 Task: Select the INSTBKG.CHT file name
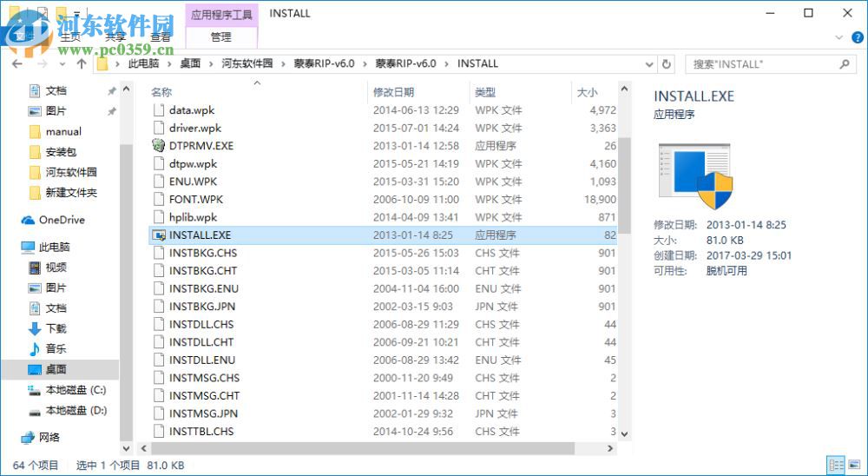[x=203, y=271]
